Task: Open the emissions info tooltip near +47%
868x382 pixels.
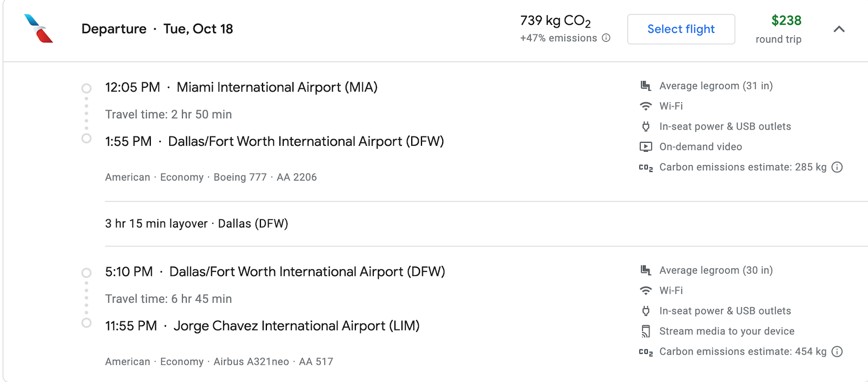Action: (606, 38)
